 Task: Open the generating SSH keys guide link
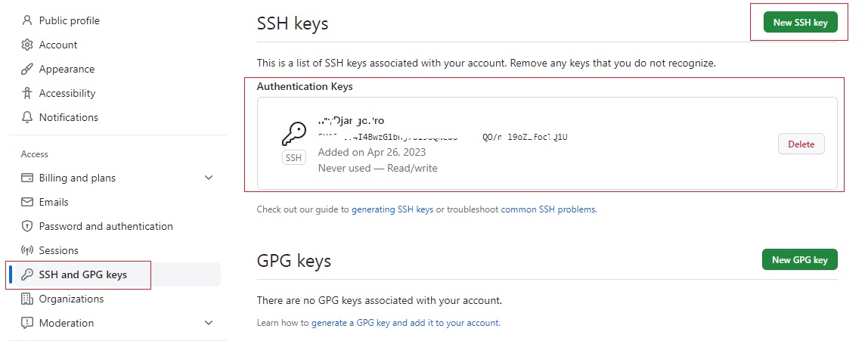coord(392,209)
